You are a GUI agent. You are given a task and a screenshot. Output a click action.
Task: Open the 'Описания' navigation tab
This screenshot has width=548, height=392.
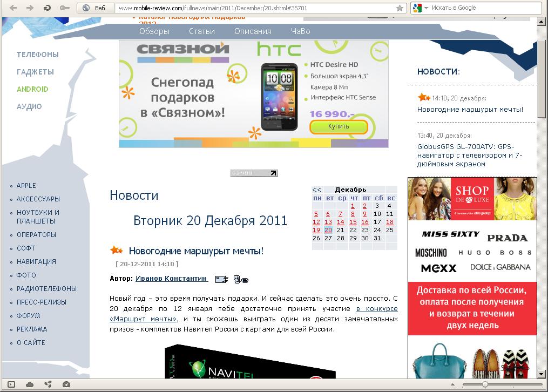(x=253, y=31)
